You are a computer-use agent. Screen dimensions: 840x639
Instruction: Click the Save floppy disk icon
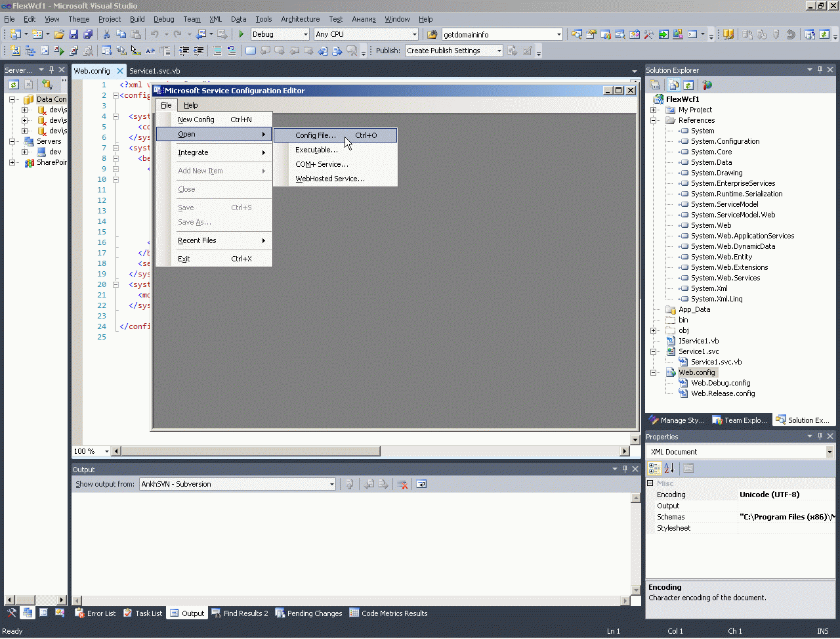73,34
